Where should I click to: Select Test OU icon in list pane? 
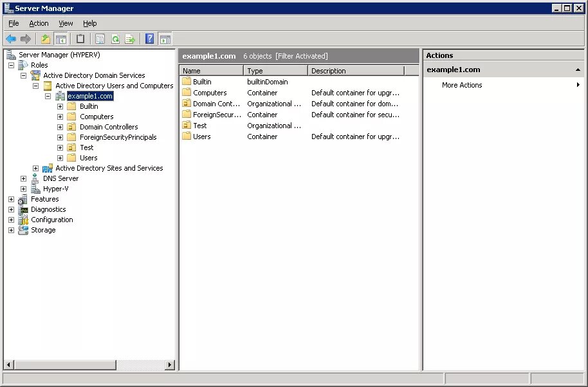tap(187, 126)
